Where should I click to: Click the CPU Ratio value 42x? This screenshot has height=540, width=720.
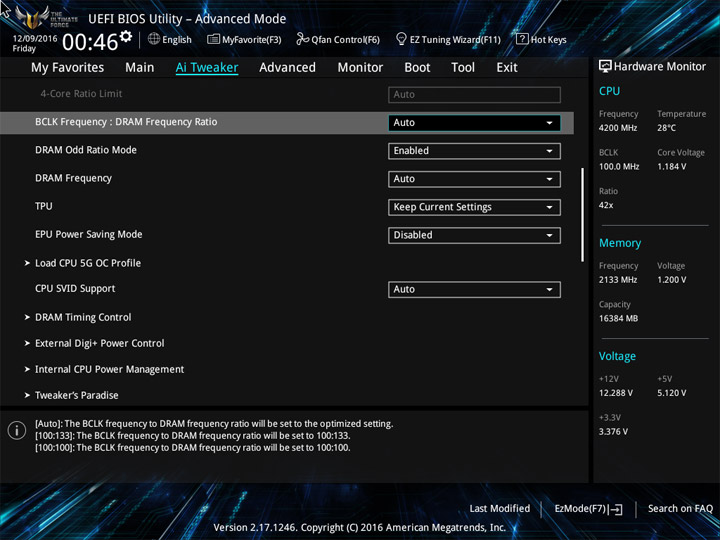tap(606, 205)
